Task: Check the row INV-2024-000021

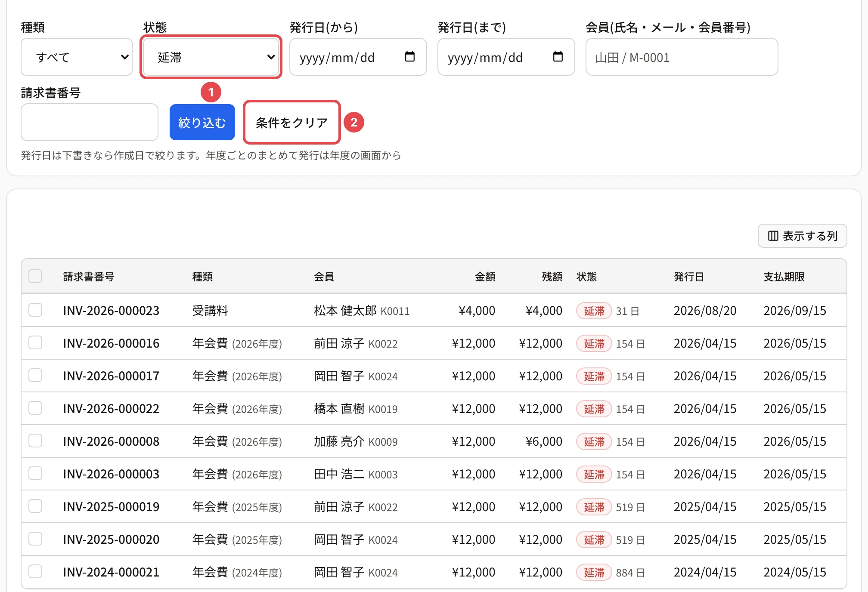Action: (35, 571)
